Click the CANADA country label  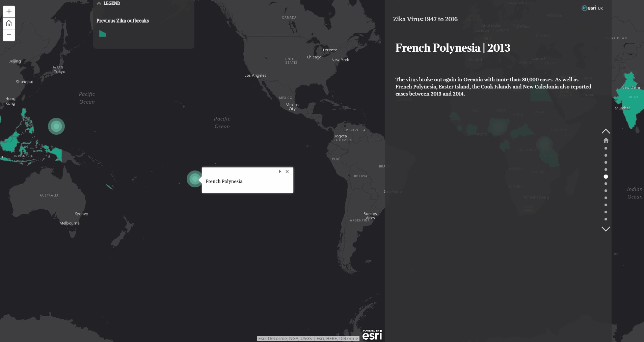289,18
